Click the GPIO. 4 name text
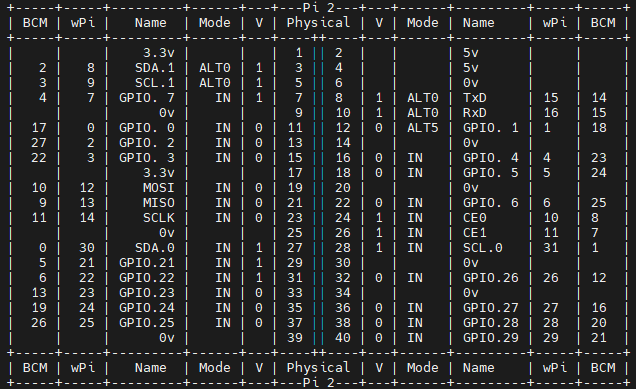The image size is (636, 389). click(x=490, y=158)
